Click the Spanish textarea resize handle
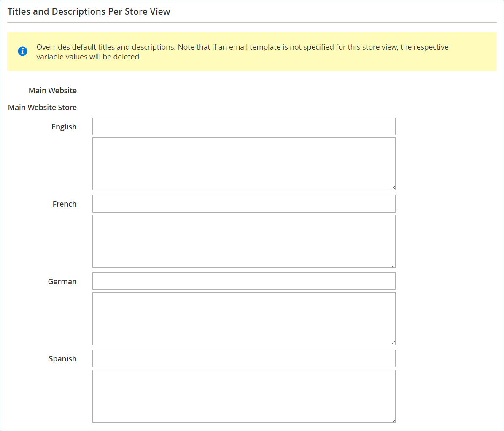504x431 pixels. 393,420
